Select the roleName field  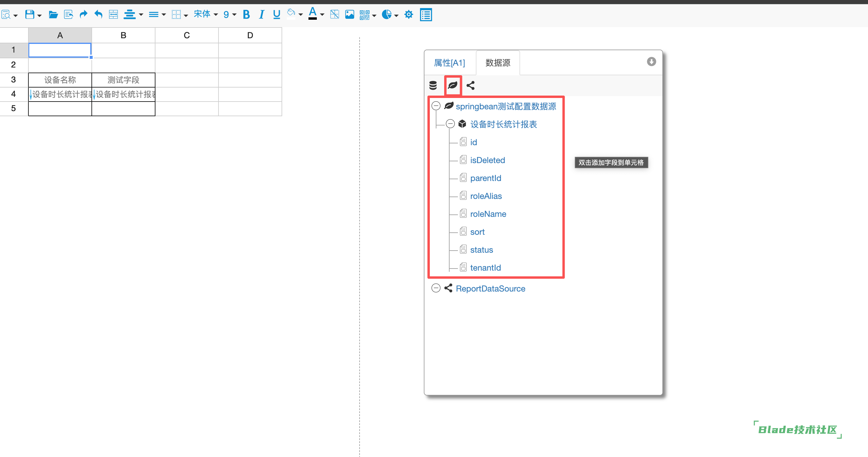(x=488, y=214)
